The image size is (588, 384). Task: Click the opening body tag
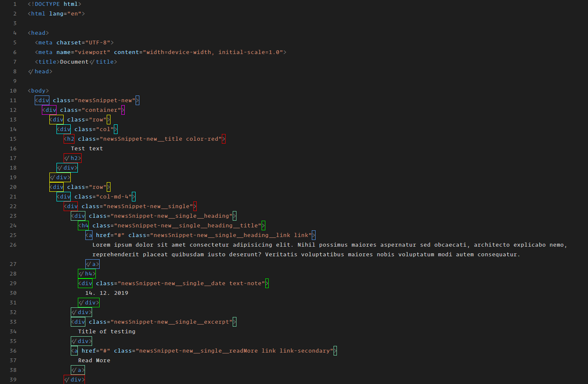click(x=39, y=91)
